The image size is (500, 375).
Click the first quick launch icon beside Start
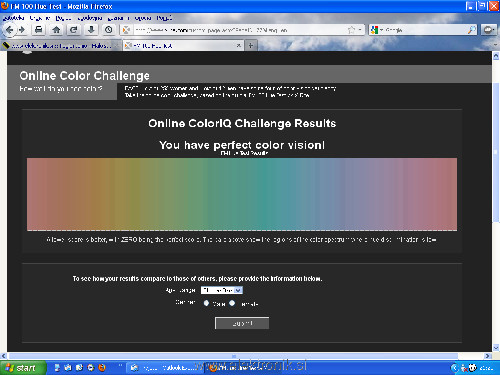coord(57,368)
